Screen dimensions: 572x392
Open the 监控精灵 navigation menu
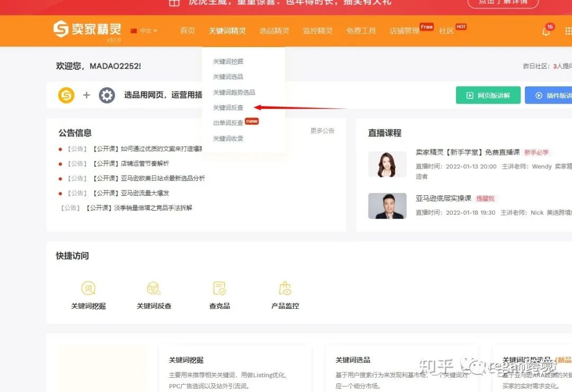click(318, 31)
